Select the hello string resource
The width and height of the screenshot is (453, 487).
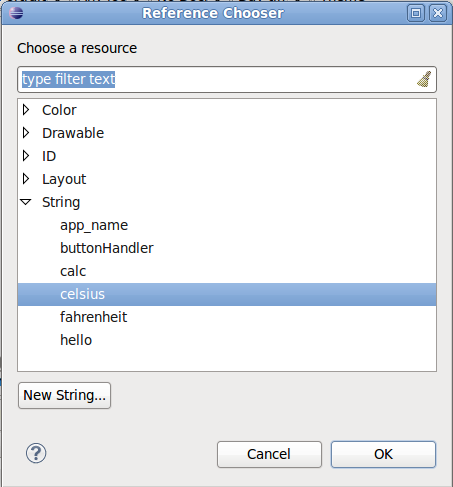(76, 340)
